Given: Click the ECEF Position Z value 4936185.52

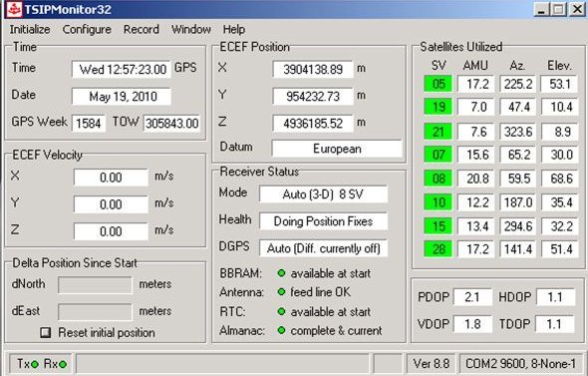Looking at the screenshot, I should tap(313, 123).
